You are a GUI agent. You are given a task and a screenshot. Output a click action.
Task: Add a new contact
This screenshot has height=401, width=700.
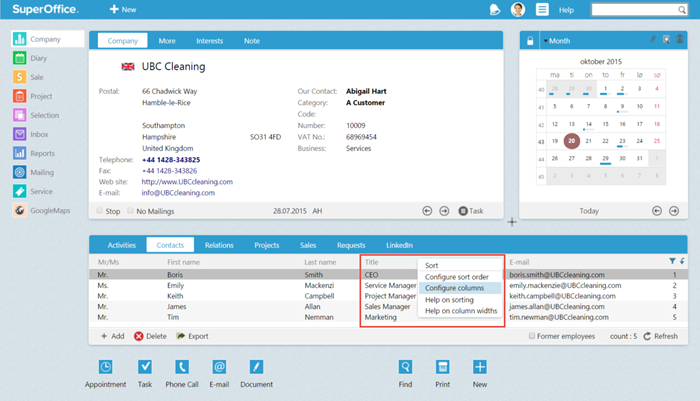click(112, 336)
